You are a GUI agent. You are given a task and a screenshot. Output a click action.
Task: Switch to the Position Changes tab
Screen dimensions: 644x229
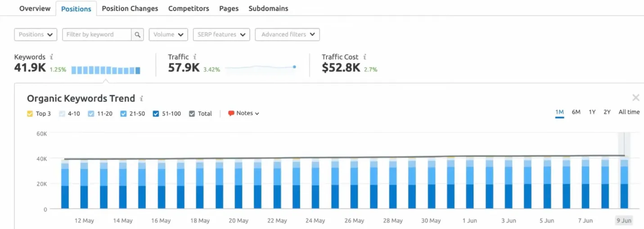[x=130, y=9]
